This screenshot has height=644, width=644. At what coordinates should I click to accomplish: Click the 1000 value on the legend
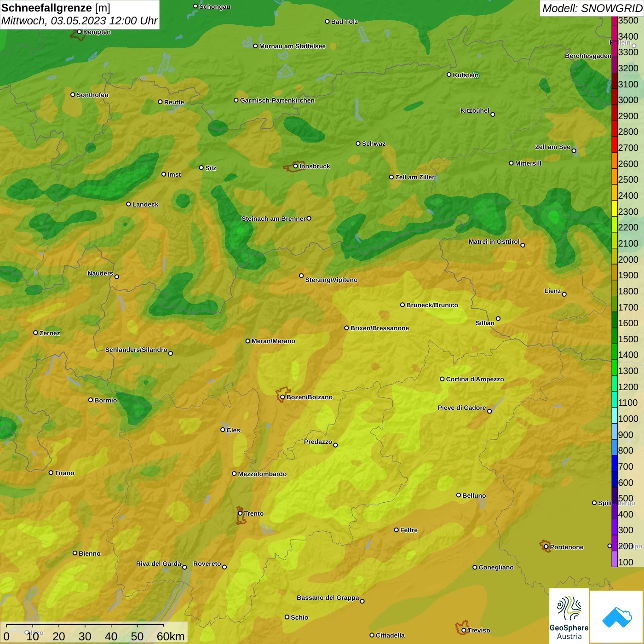pos(628,419)
